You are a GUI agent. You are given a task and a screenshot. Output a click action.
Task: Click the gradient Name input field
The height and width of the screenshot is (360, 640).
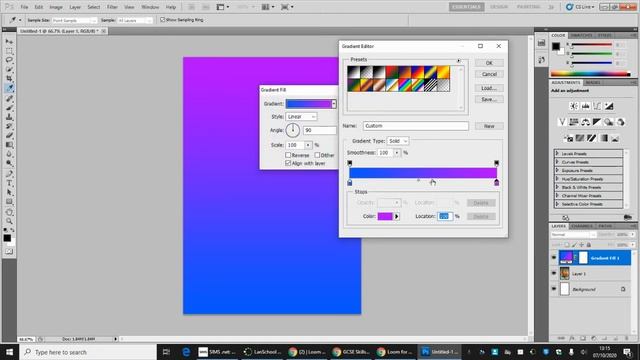[x=416, y=126]
